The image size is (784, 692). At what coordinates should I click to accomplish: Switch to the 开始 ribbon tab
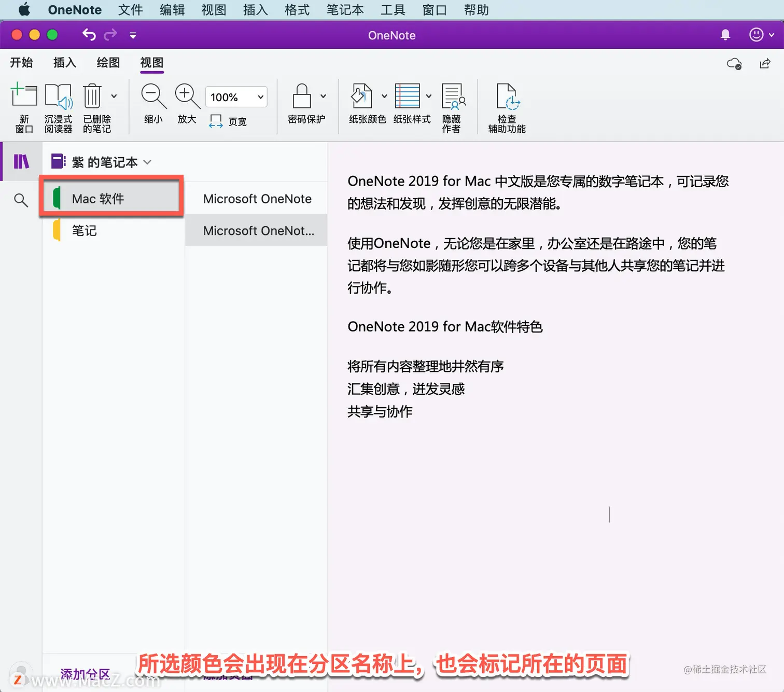point(21,63)
